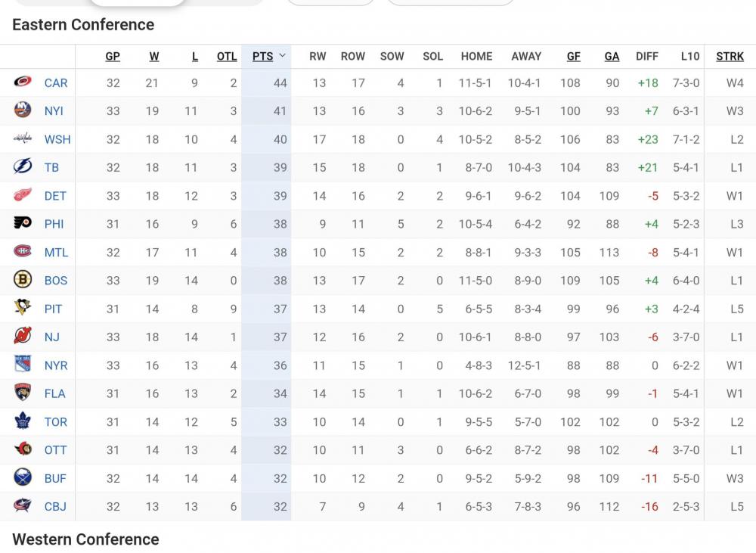Click the Buffalo Sabres logo
756x553 pixels.
tap(23, 478)
